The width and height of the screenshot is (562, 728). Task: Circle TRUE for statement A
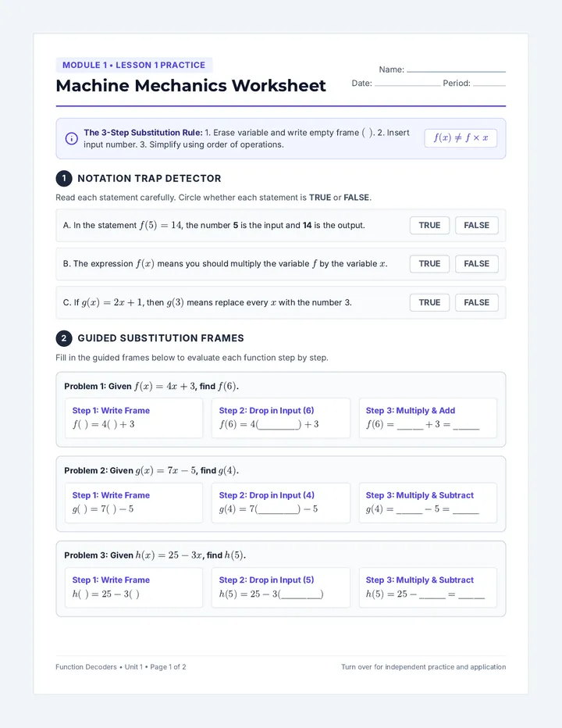429,225
